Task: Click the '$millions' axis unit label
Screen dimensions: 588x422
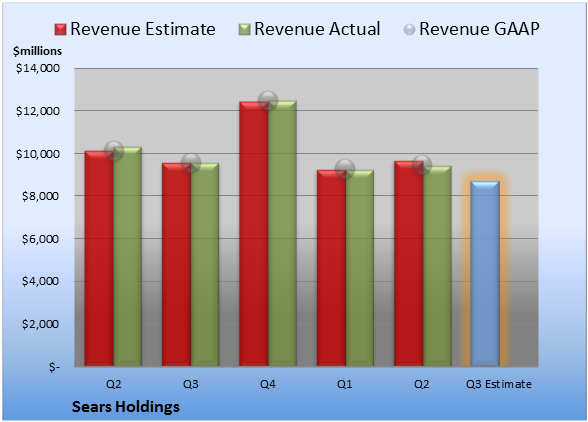Action: click(37, 51)
